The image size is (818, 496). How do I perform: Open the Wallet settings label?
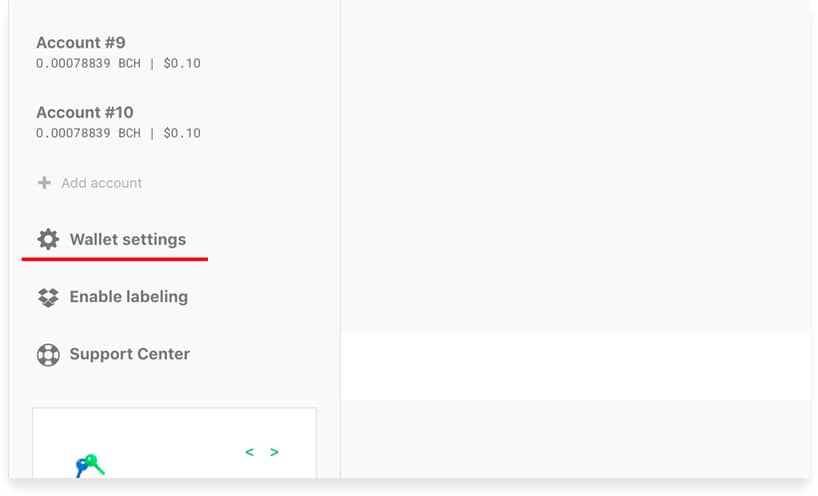click(128, 239)
